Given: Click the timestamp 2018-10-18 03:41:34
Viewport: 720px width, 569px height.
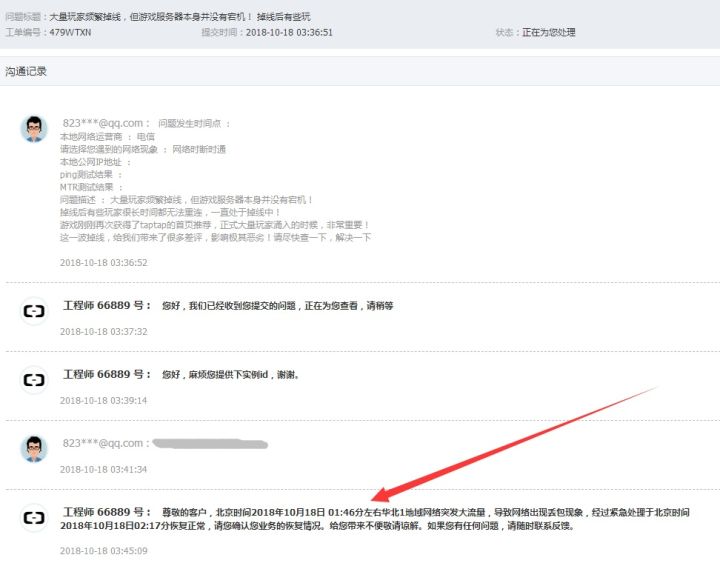Looking at the screenshot, I should 103,469.
